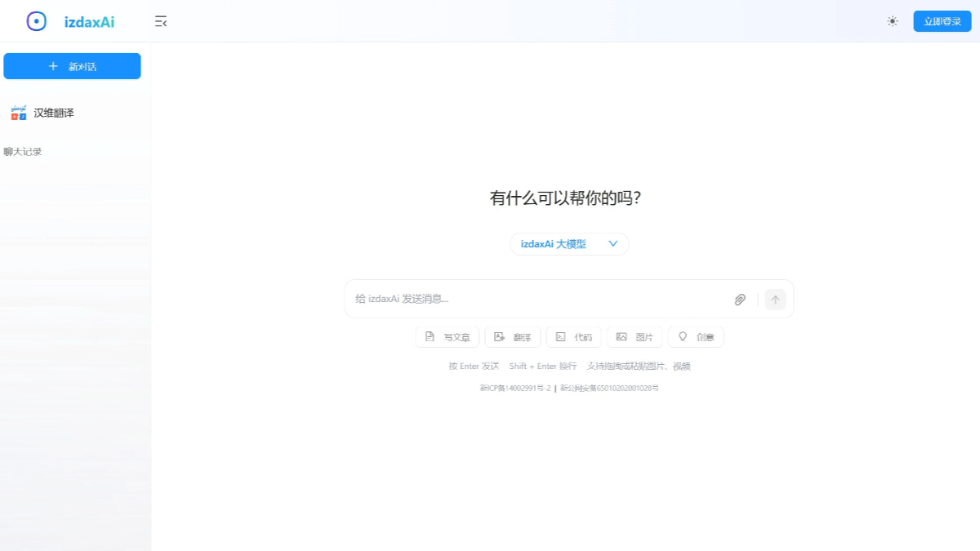This screenshot has height=551, width=980.
Task: Click the izdaxAi circular logo icon
Action: point(37,22)
